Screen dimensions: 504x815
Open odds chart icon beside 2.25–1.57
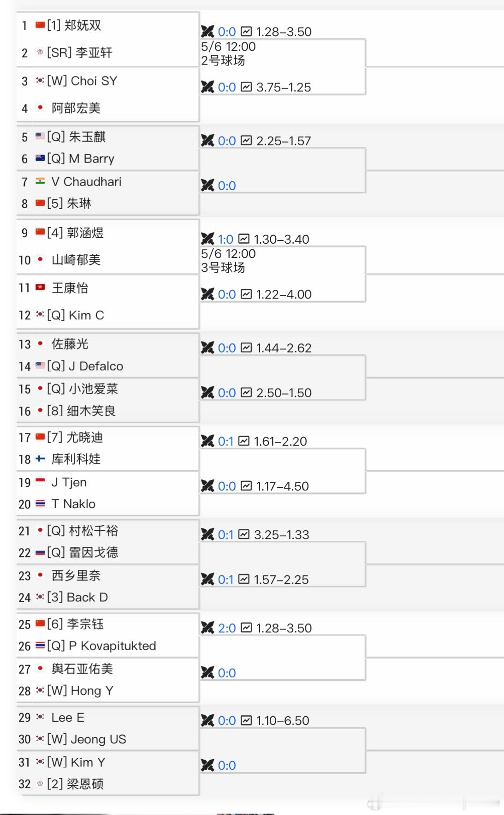246,140
